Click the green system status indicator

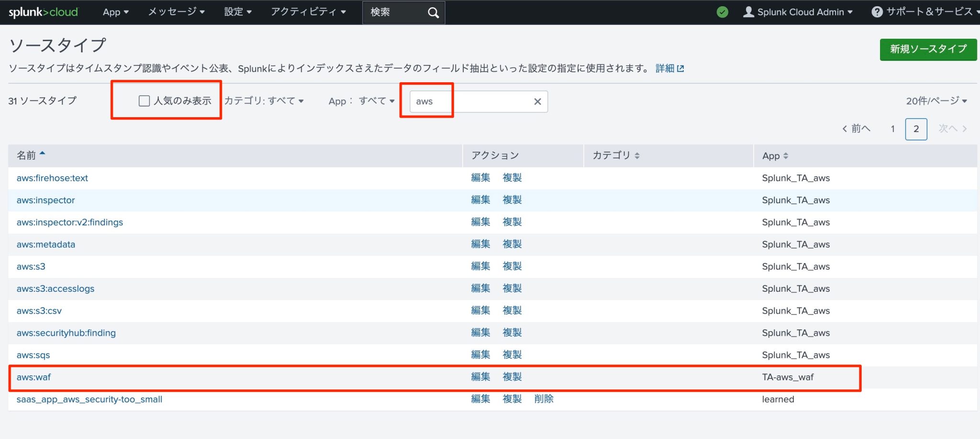pos(722,12)
